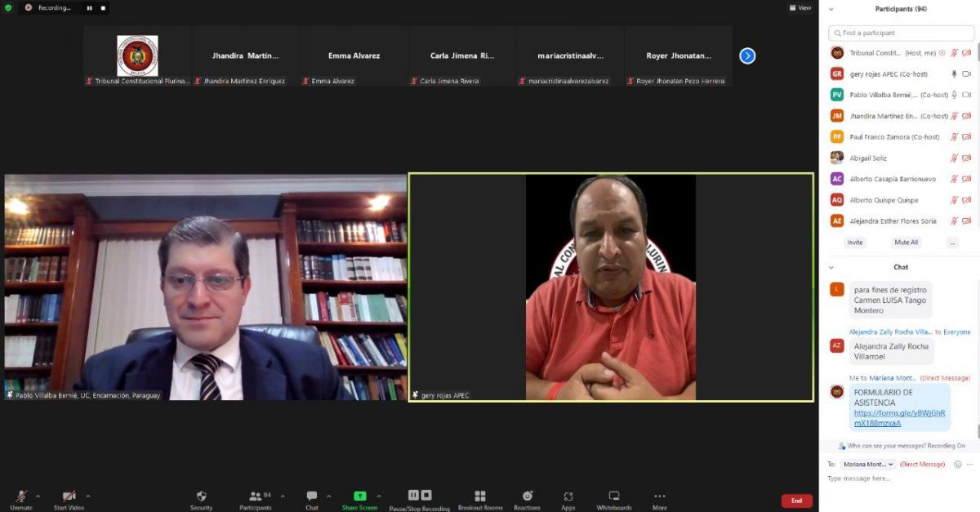Open the Whiteboards icon
This screenshot has width=980, height=512.
tap(614, 496)
